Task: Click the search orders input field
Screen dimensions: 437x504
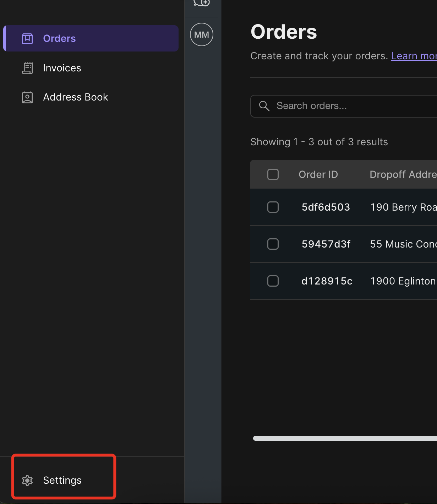Action: (x=341, y=106)
